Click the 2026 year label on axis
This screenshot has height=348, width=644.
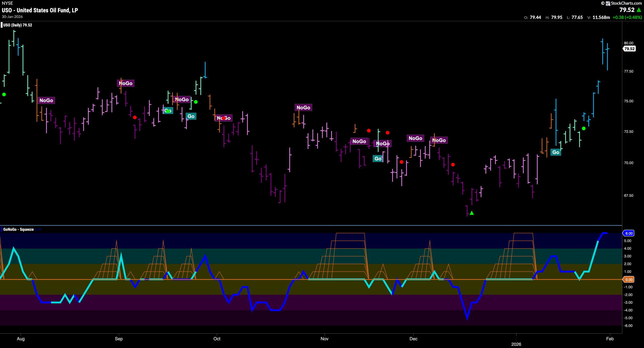pyautogui.click(x=516, y=344)
